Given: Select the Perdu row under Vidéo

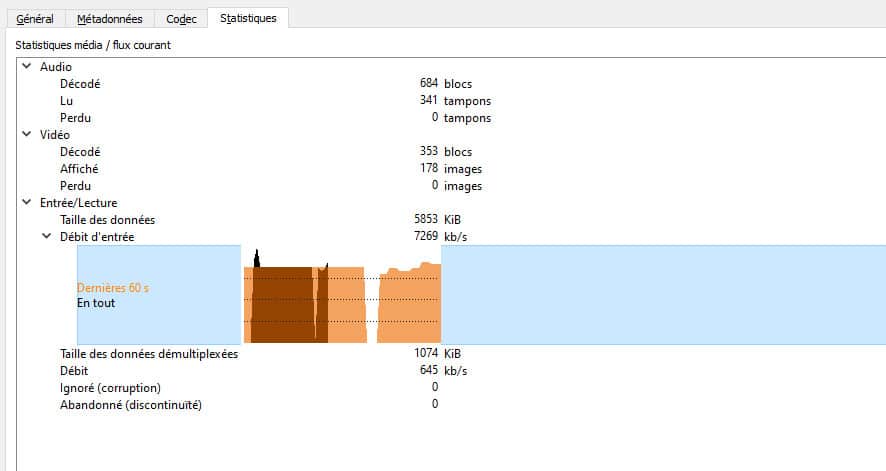Looking at the screenshot, I should pyautogui.click(x=76, y=186).
